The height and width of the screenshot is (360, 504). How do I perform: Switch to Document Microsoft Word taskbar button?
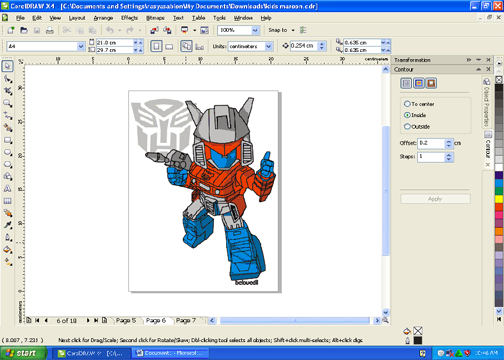[x=170, y=353]
